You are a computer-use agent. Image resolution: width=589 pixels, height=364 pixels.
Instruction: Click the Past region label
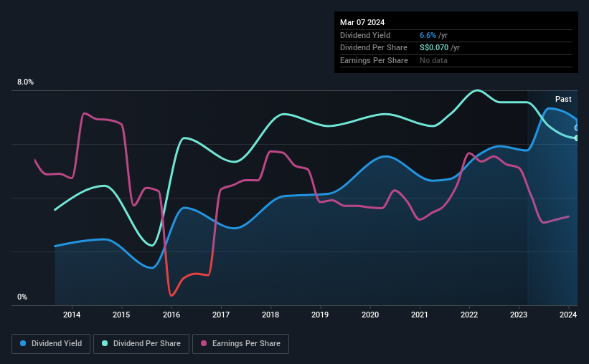(563, 99)
